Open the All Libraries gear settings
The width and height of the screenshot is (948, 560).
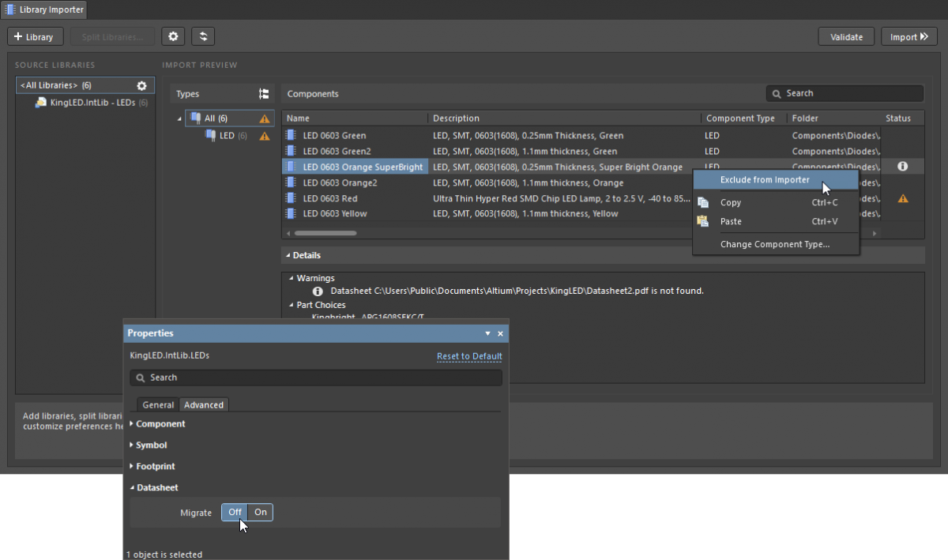pos(142,85)
